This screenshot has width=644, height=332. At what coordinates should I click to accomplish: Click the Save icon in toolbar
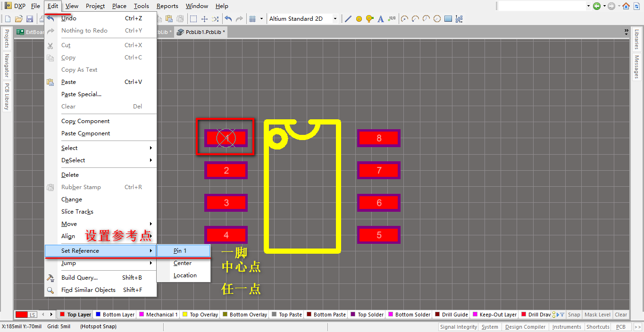coord(30,19)
